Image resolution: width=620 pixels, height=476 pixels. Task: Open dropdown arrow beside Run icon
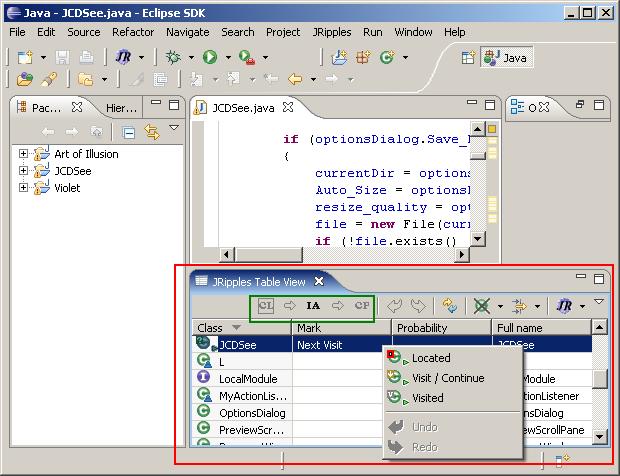(x=228, y=58)
